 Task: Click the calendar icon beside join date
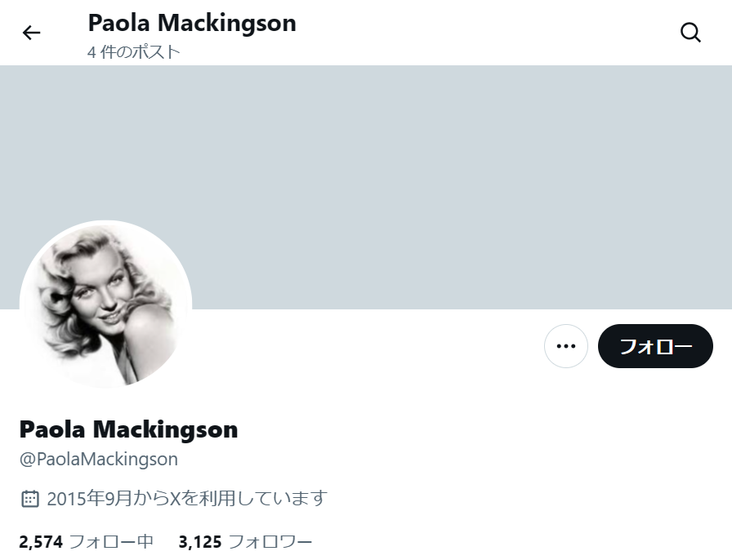click(30, 499)
